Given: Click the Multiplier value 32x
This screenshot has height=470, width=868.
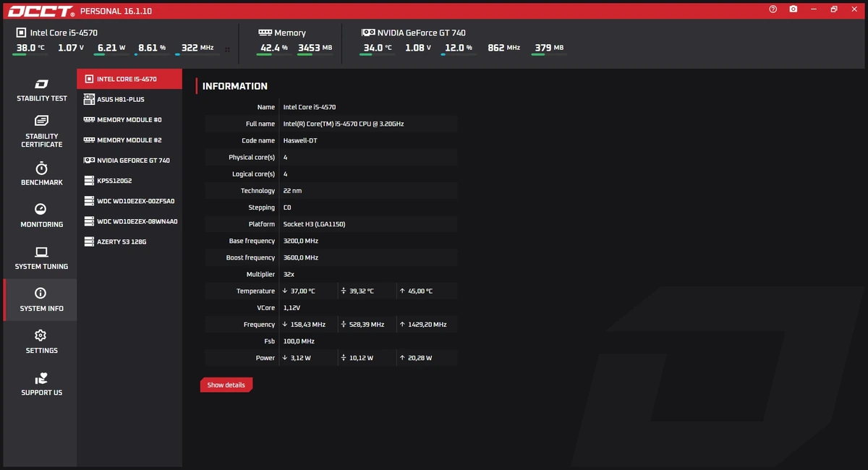Looking at the screenshot, I should point(289,275).
